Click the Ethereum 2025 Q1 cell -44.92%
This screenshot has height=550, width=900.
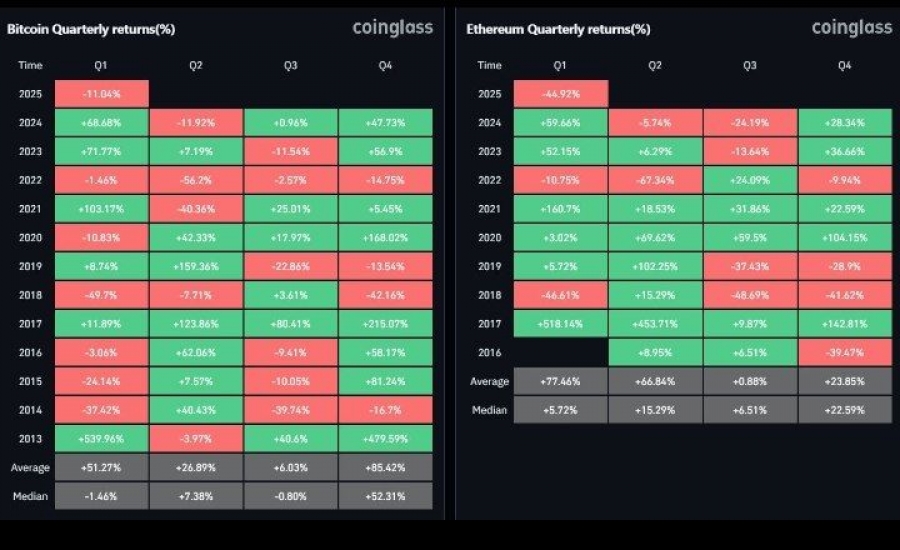tap(561, 94)
